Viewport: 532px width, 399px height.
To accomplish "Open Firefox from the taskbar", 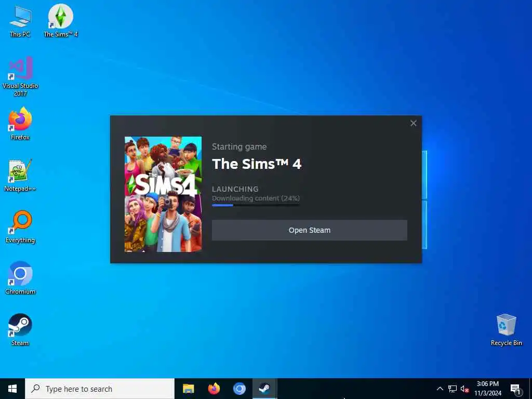I will 214,389.
